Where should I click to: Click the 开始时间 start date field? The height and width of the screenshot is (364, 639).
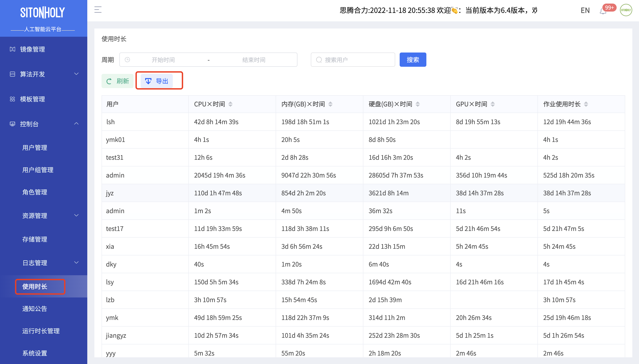pyautogui.click(x=163, y=60)
